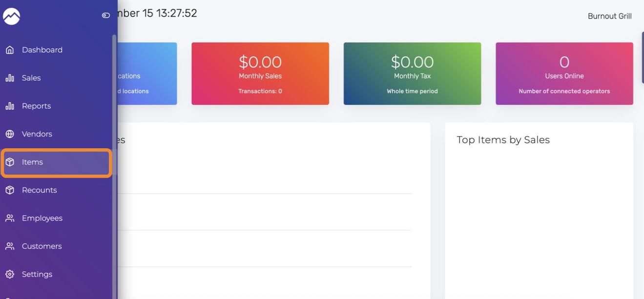Click the date and time header text

(157, 13)
